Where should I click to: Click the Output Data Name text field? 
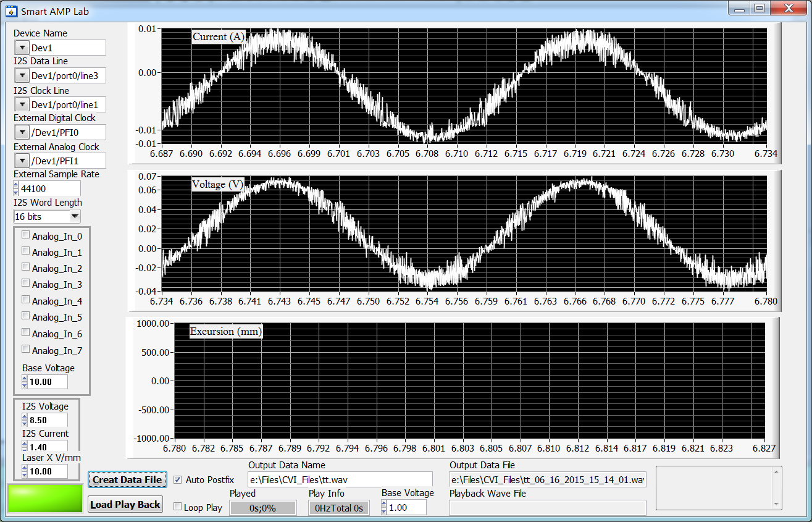[340, 479]
